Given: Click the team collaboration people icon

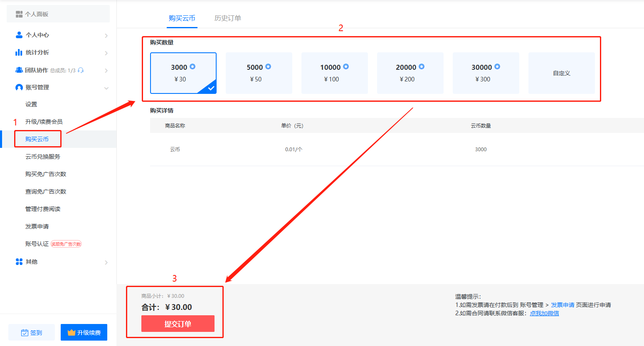Looking at the screenshot, I should [x=19, y=70].
